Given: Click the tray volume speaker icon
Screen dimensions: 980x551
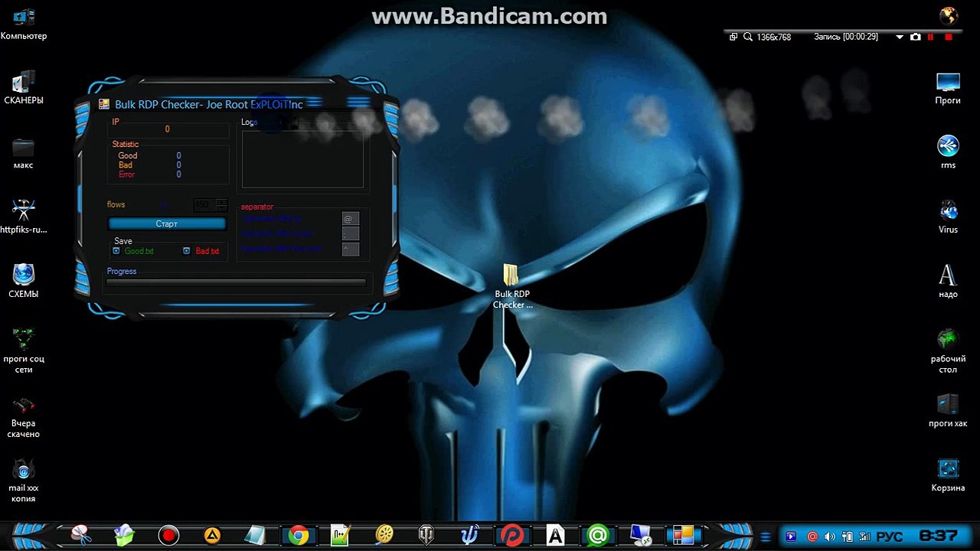Looking at the screenshot, I should 829,536.
